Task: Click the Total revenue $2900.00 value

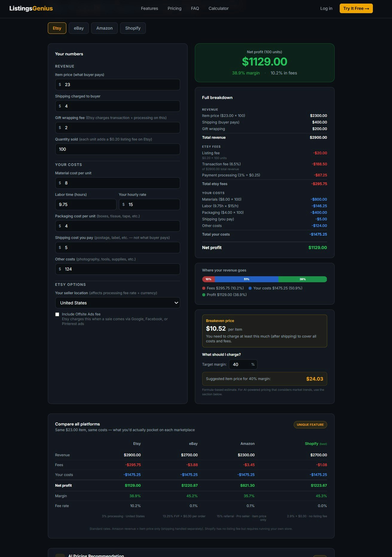Action: [318, 138]
